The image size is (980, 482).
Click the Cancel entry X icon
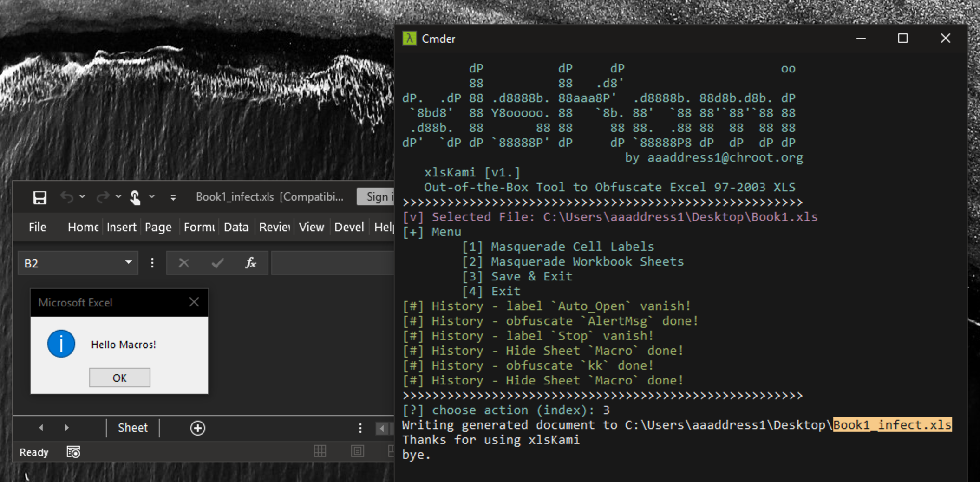(x=184, y=263)
